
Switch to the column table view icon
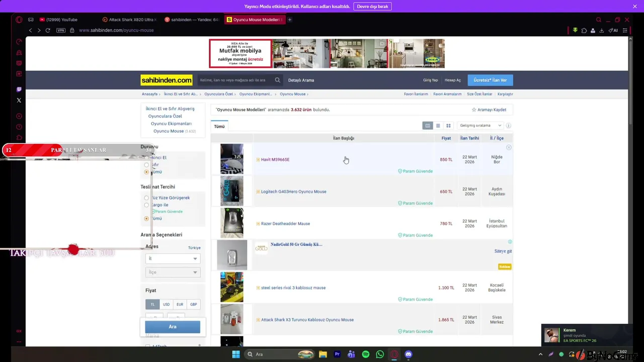click(428, 126)
